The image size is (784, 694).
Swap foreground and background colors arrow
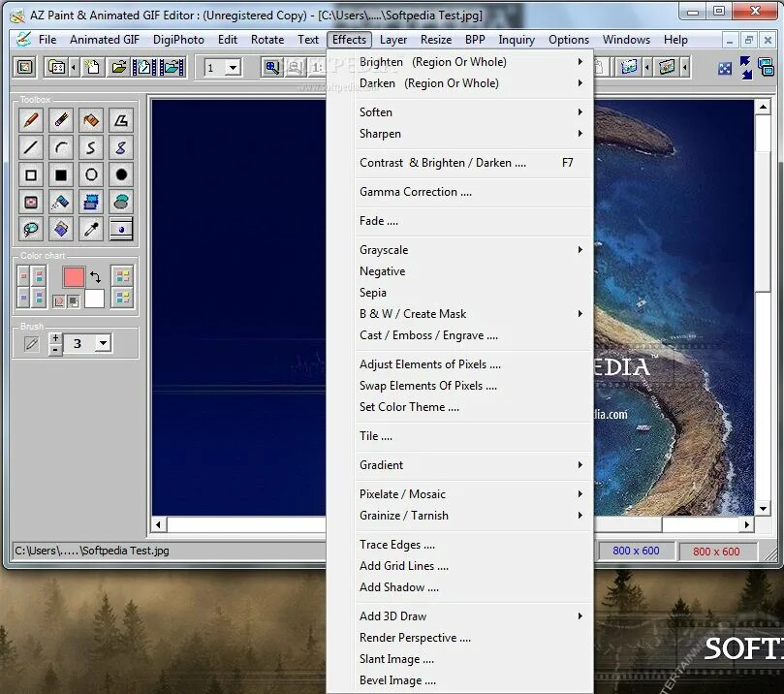[x=95, y=276]
